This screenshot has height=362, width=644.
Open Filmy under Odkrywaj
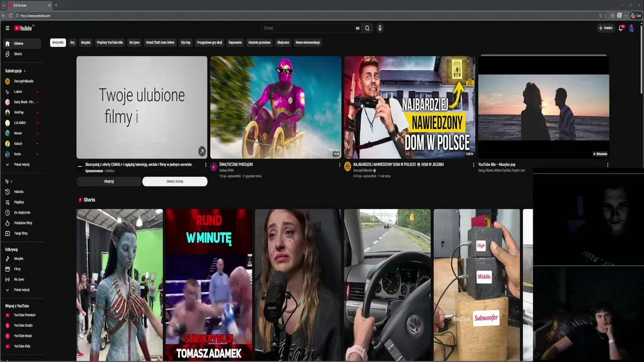22,269
